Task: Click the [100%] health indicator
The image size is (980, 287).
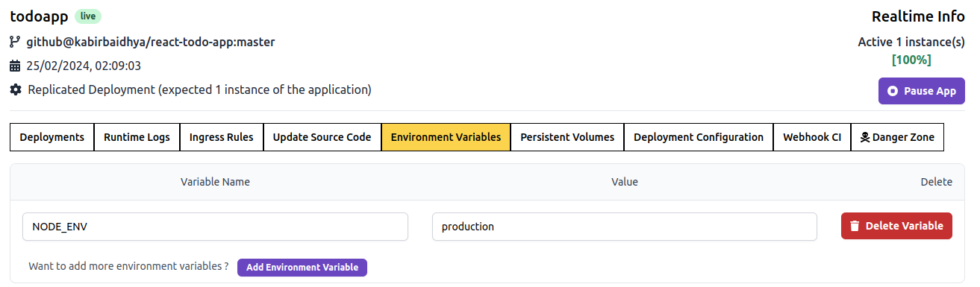Action: point(911,60)
